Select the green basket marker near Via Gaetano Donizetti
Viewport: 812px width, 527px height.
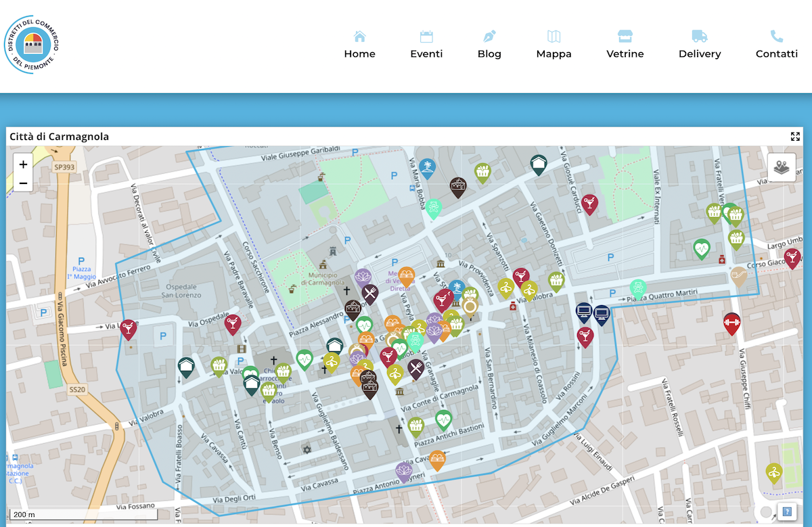(556, 281)
